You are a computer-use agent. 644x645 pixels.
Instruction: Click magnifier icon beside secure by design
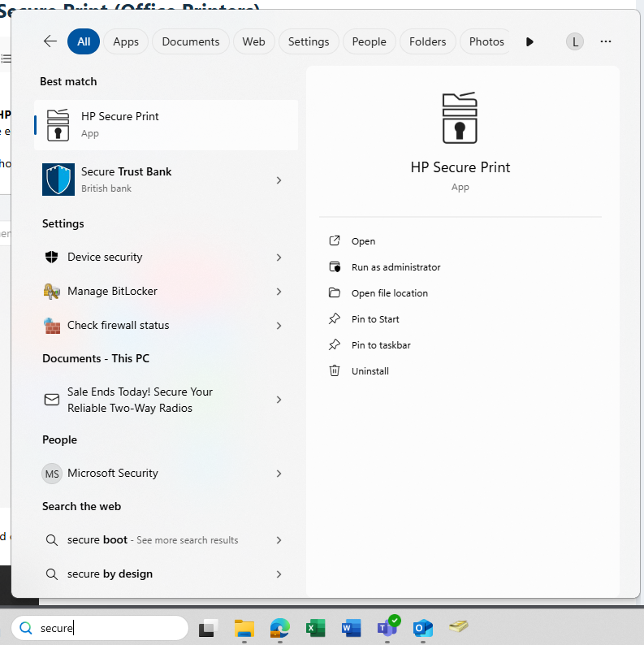pyautogui.click(x=52, y=574)
